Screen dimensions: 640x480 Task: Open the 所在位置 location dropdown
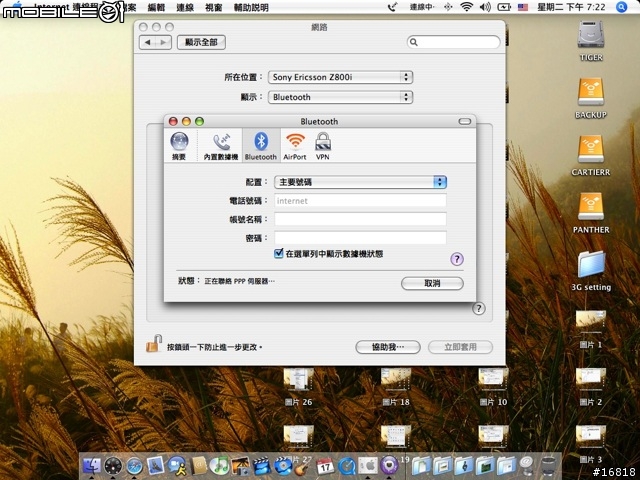click(x=340, y=77)
